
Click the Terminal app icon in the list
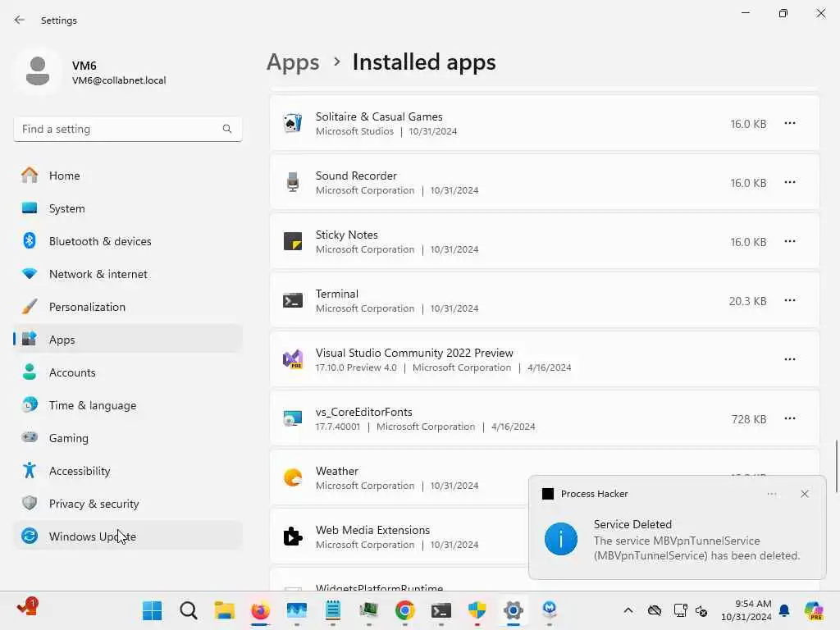(x=293, y=300)
